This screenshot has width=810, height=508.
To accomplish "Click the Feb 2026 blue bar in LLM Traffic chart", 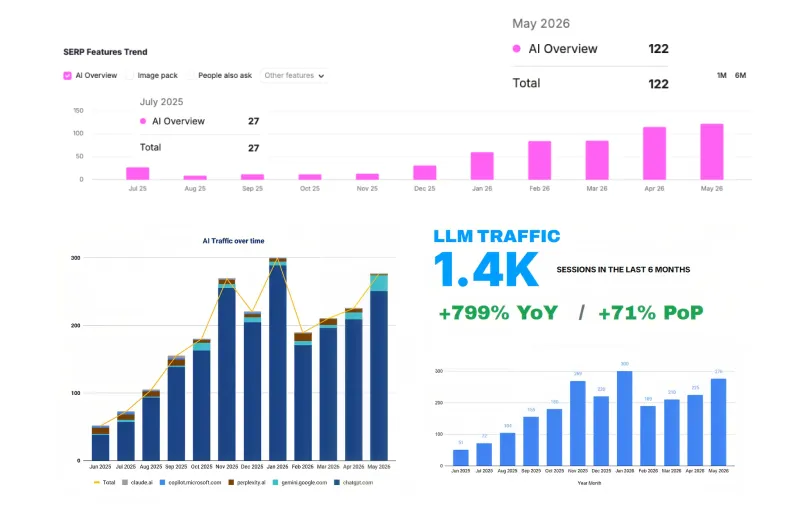I will pos(648,436).
